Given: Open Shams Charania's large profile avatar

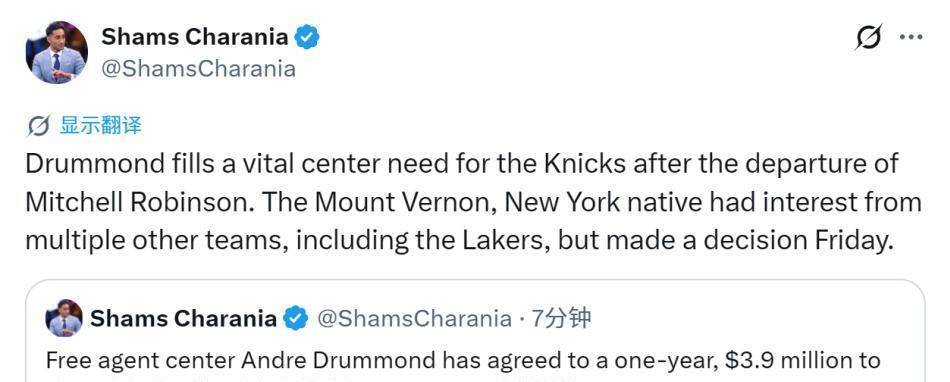Looking at the screenshot, I should click(x=56, y=52).
